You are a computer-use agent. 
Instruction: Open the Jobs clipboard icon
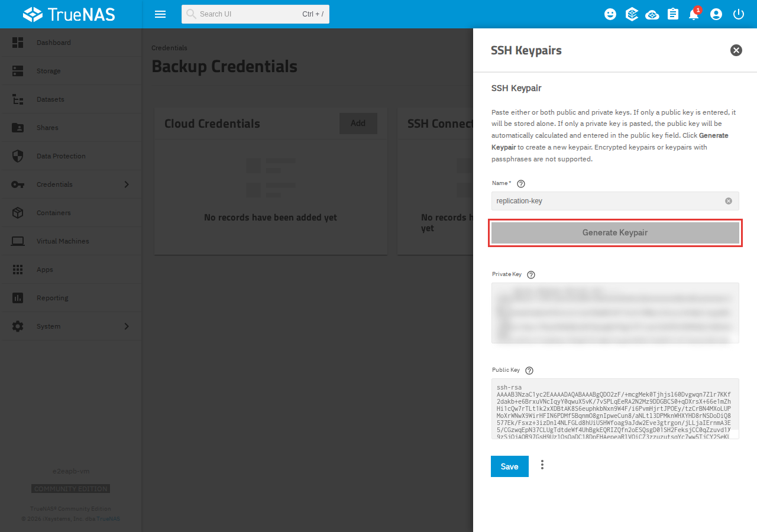click(x=673, y=14)
